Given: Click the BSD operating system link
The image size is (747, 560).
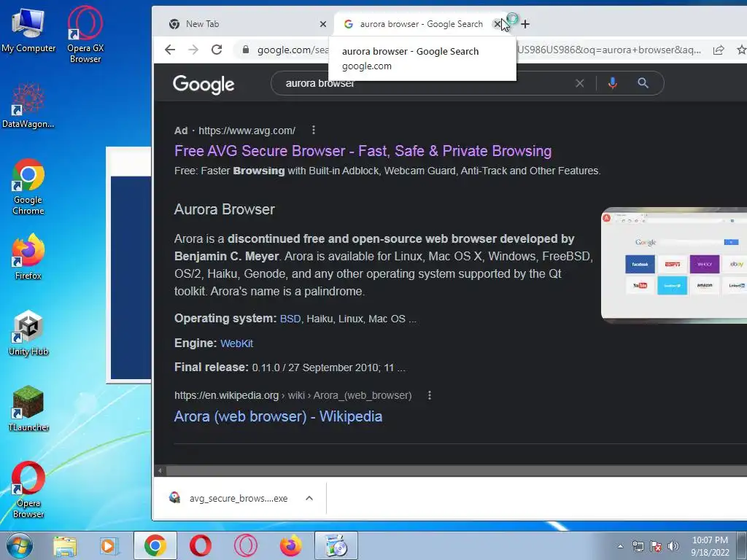Looking at the screenshot, I should coord(290,319).
